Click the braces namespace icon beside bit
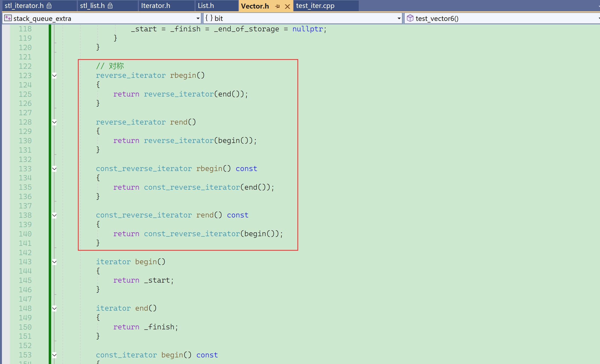Viewport: 600px width, 364px height. pyautogui.click(x=209, y=18)
